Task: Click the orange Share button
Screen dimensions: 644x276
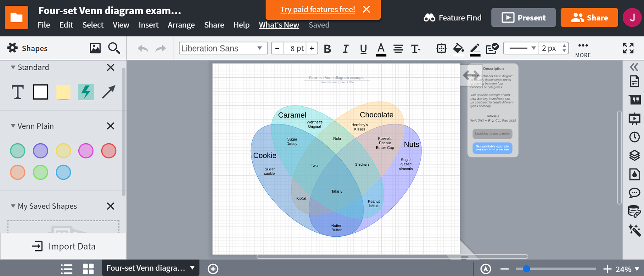Action: pyautogui.click(x=589, y=18)
